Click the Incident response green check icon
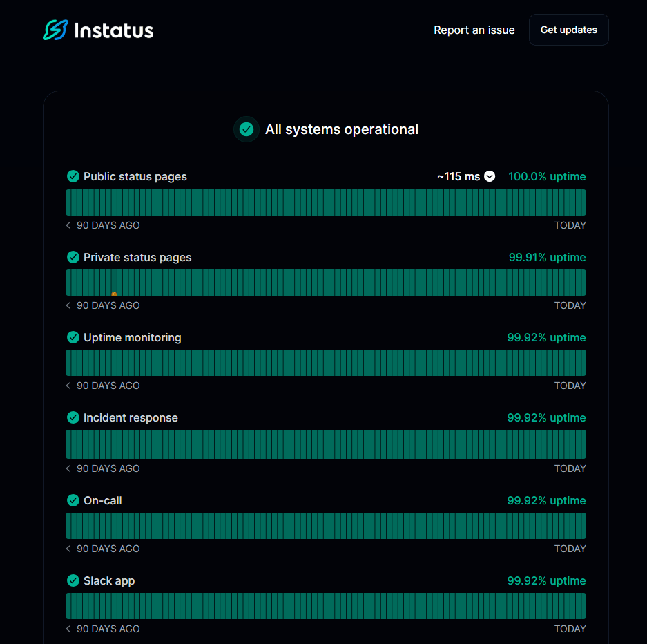The image size is (647, 644). [73, 417]
